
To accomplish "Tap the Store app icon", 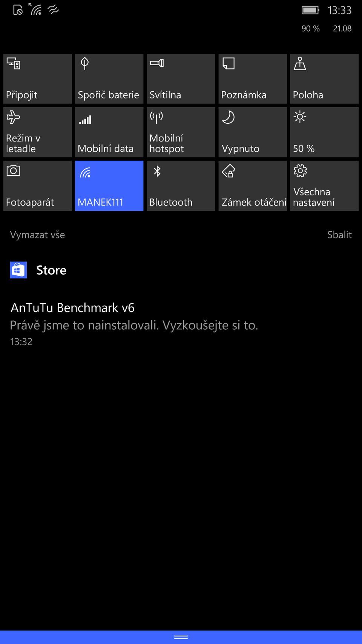I will coord(18,270).
